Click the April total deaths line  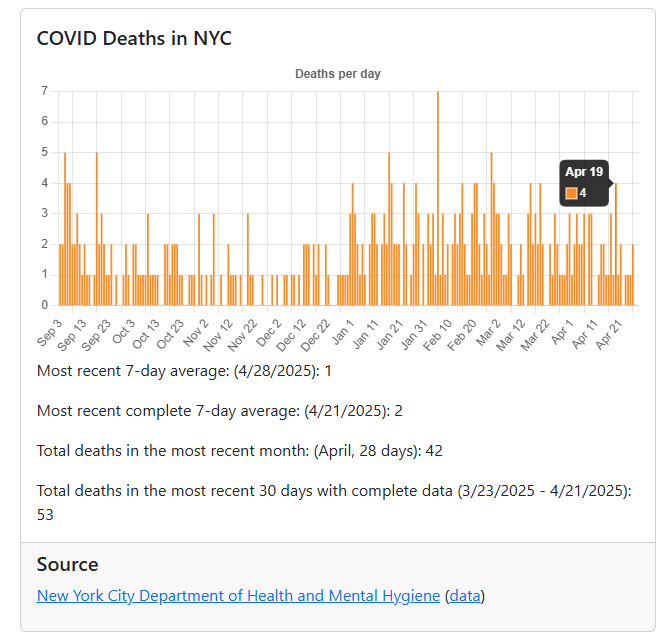(239, 451)
